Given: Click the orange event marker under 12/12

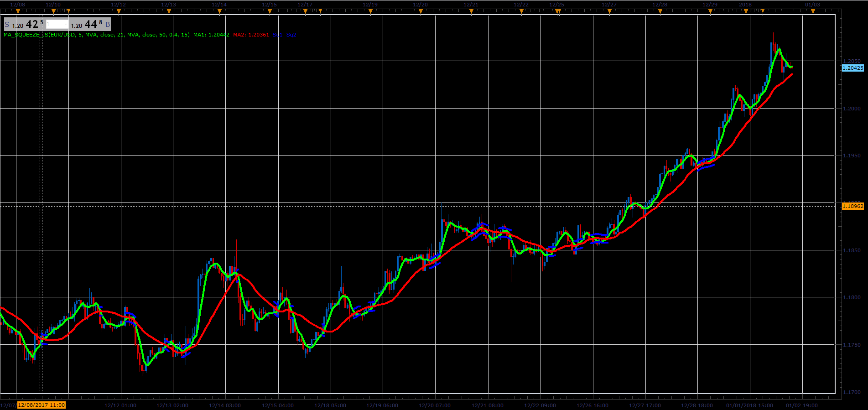Looking at the screenshot, I should pyautogui.click(x=119, y=11).
